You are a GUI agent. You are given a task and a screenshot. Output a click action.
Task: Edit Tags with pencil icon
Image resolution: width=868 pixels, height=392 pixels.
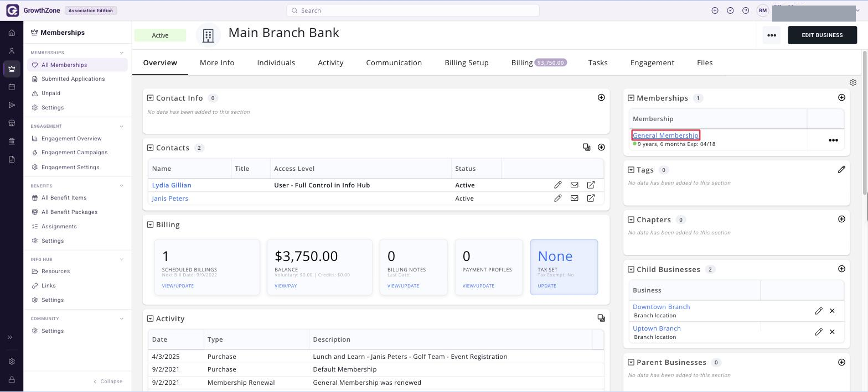point(841,170)
